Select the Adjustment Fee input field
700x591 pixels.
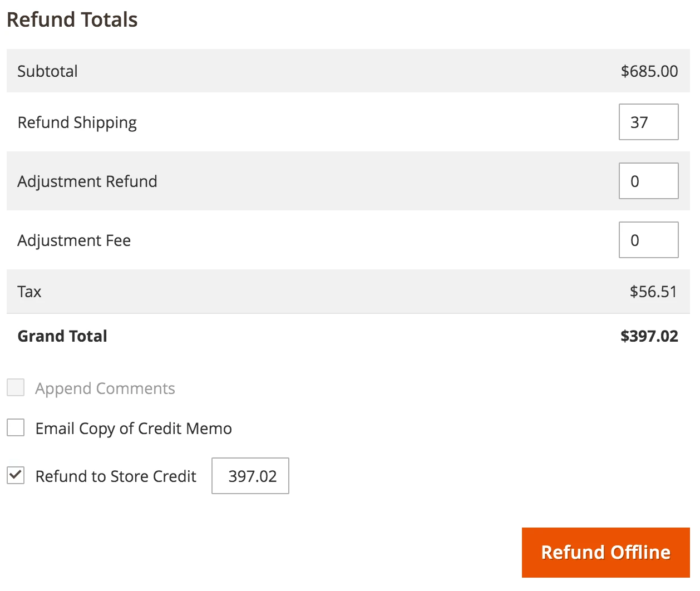(649, 240)
